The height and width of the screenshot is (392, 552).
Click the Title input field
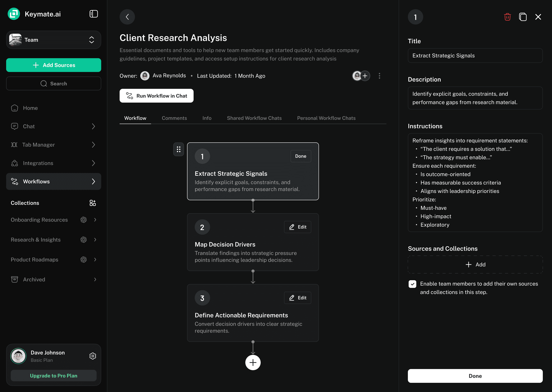tap(475, 56)
